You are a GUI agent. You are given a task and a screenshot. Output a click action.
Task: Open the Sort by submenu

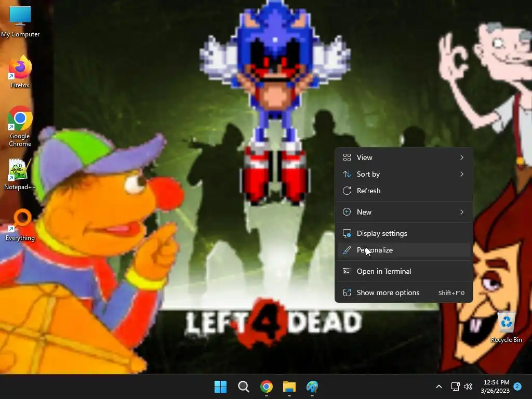tap(404, 174)
